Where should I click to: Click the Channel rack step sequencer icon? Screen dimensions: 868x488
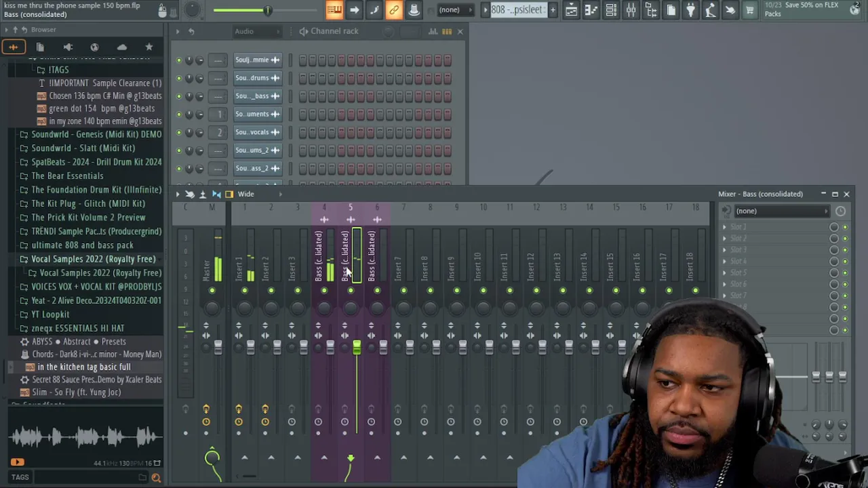447,31
